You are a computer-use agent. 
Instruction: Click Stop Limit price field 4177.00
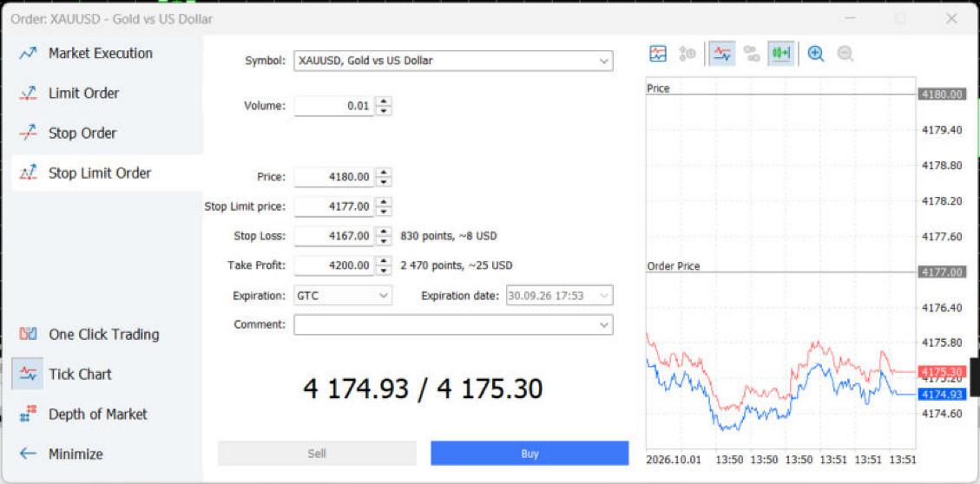tap(334, 206)
